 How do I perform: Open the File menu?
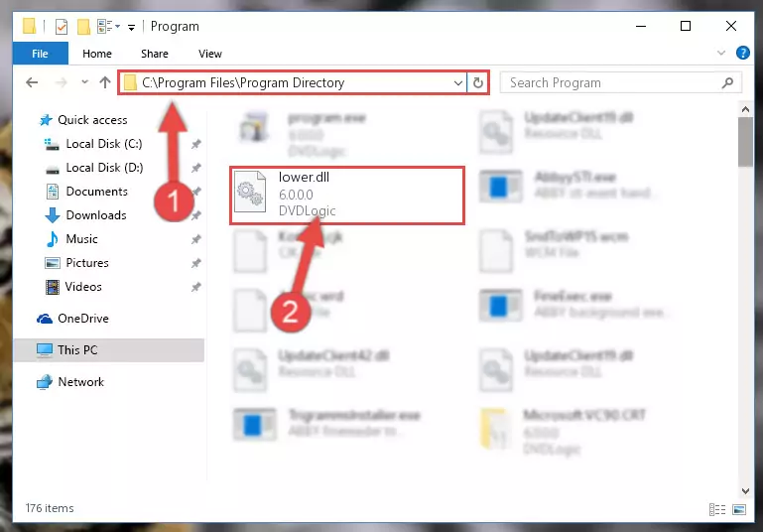[x=40, y=54]
